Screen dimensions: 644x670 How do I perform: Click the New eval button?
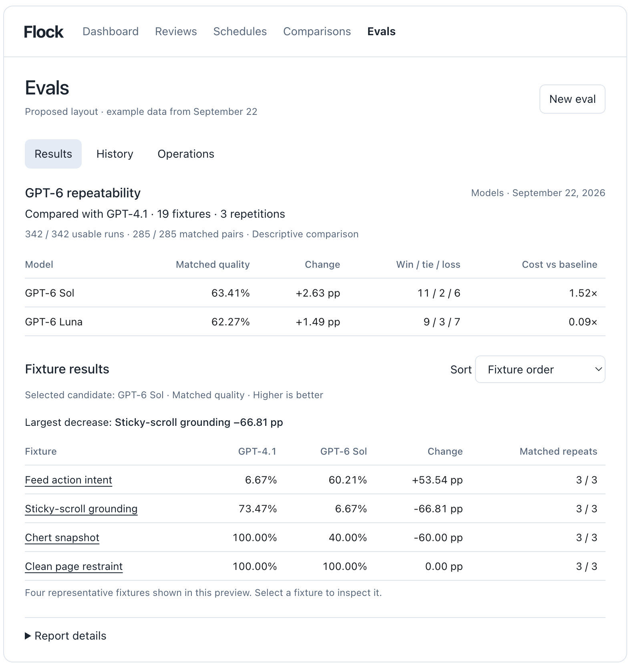click(x=572, y=99)
